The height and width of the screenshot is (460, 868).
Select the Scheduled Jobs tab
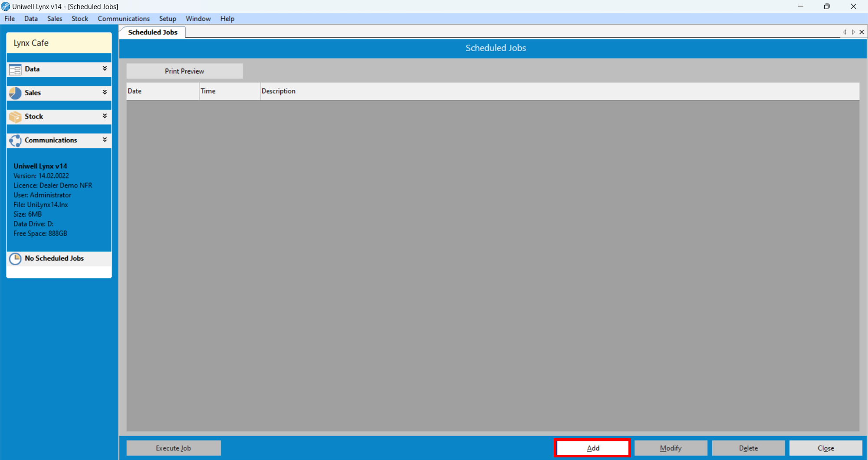pyautogui.click(x=153, y=32)
